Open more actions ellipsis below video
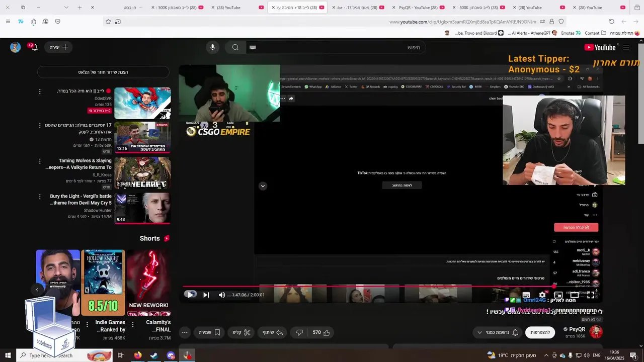The width and height of the screenshot is (644, 362). [x=185, y=332]
